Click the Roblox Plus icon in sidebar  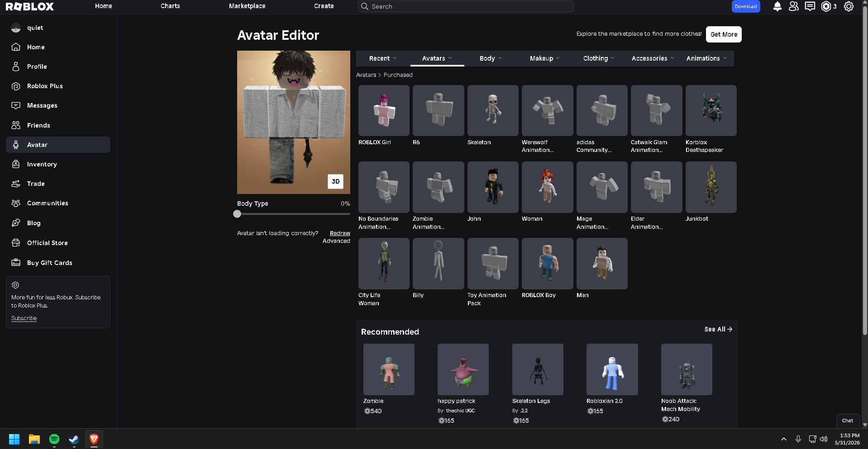pos(16,86)
